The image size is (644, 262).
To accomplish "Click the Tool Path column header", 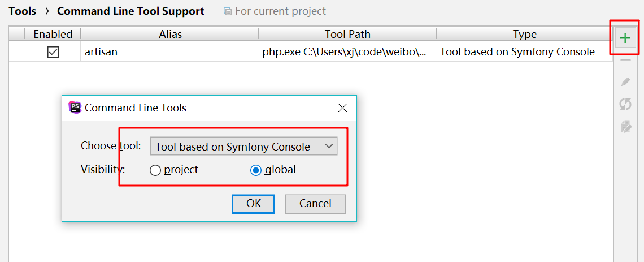I will [x=347, y=34].
